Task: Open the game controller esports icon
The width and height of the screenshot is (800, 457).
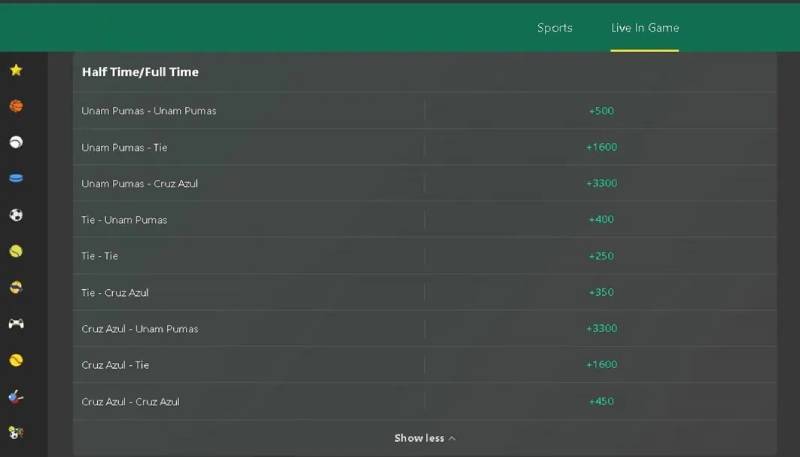Action: click(x=16, y=324)
